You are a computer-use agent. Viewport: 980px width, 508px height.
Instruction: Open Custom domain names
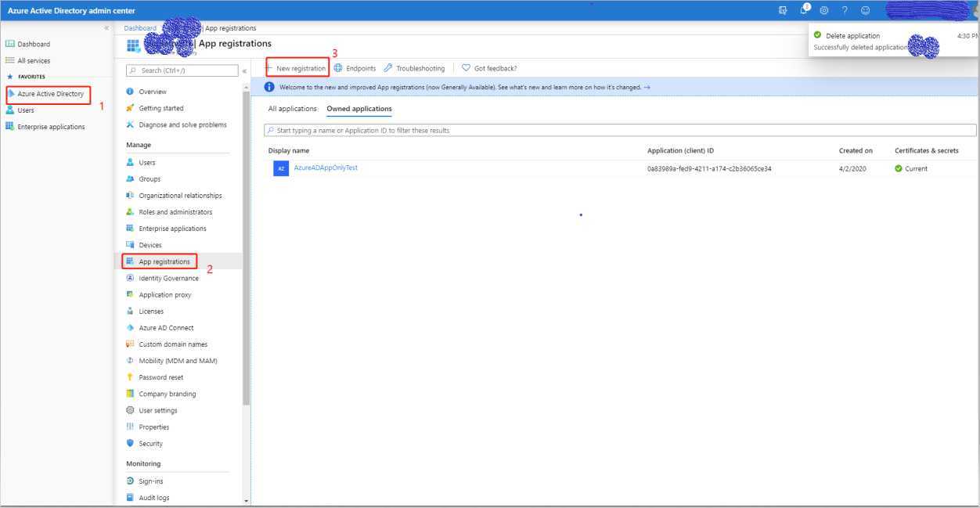coord(173,344)
